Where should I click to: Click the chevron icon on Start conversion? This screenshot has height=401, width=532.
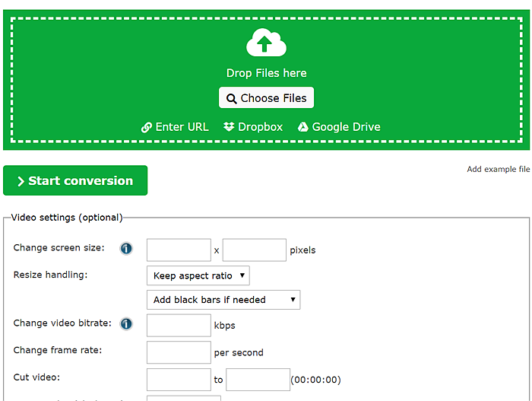(x=21, y=181)
